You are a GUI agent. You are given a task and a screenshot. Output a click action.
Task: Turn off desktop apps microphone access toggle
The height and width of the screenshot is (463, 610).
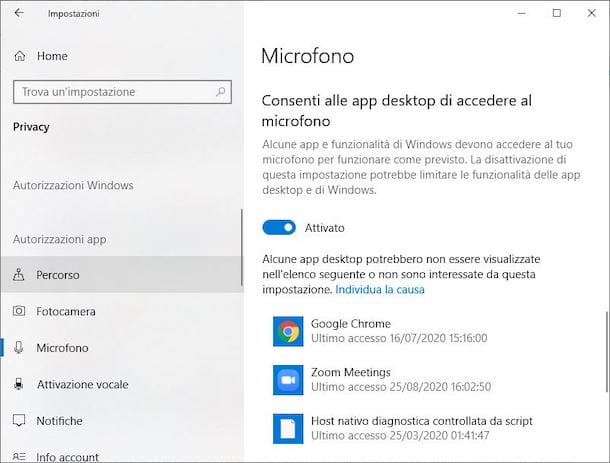click(279, 228)
